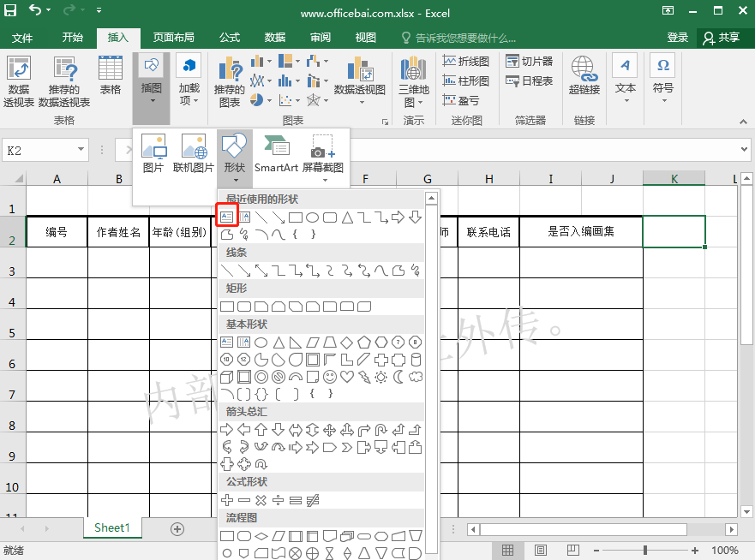The height and width of the screenshot is (560, 755).
Task: Select the moon basic shape
Action: click(x=398, y=377)
